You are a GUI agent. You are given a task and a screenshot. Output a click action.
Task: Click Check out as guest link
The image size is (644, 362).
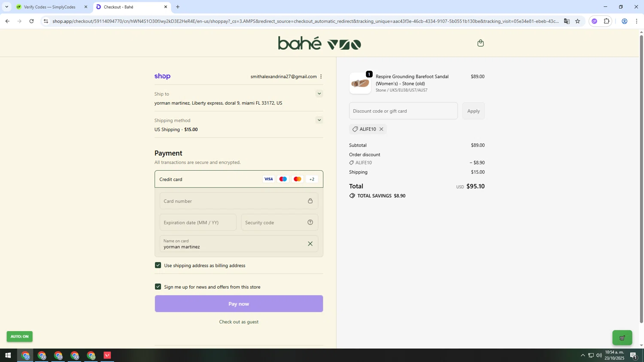pyautogui.click(x=239, y=322)
